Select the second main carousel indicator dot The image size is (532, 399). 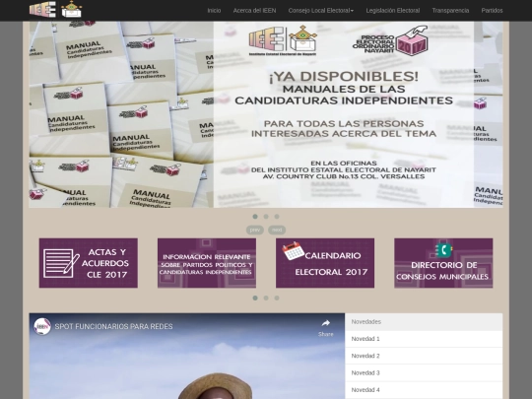(266, 217)
